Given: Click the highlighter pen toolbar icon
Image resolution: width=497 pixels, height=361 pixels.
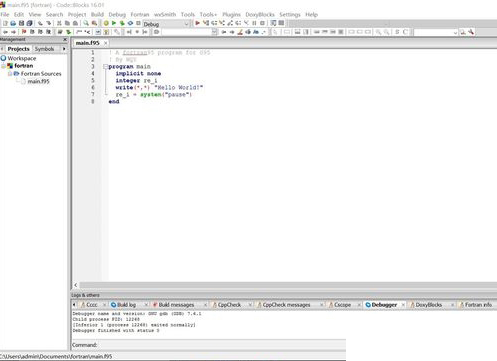Looking at the screenshot, I should (x=240, y=32).
